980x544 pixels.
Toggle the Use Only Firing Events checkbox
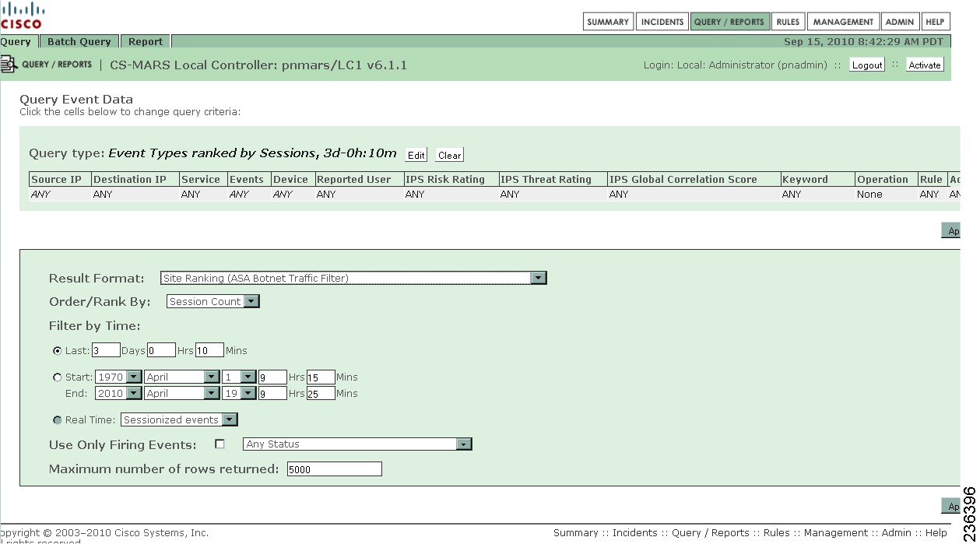(x=220, y=444)
